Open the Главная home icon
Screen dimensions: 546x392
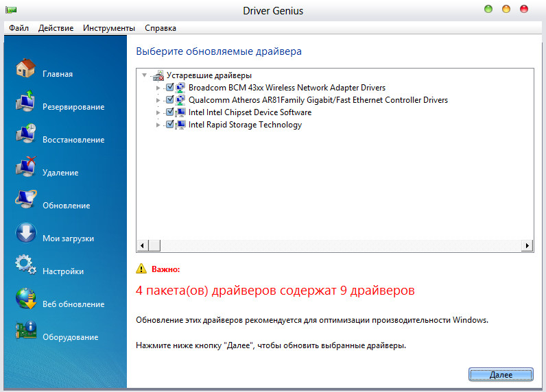(25, 69)
